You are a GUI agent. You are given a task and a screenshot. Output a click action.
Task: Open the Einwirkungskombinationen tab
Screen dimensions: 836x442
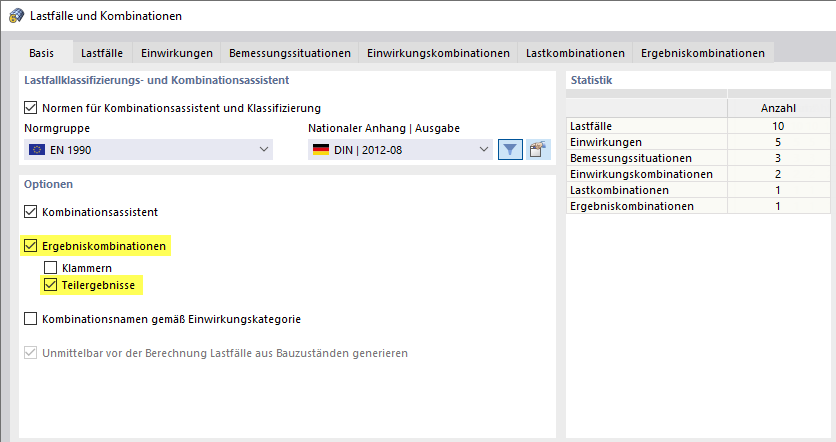(438, 53)
